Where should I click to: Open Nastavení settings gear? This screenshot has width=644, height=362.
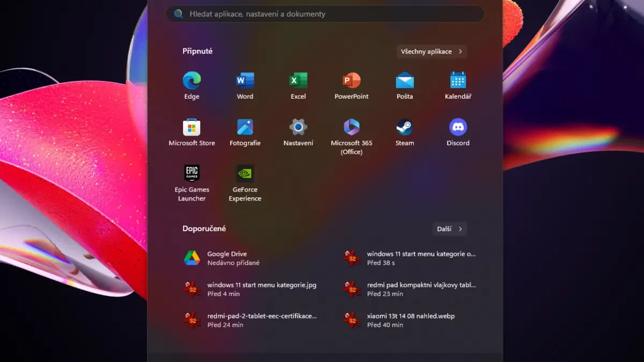click(298, 127)
